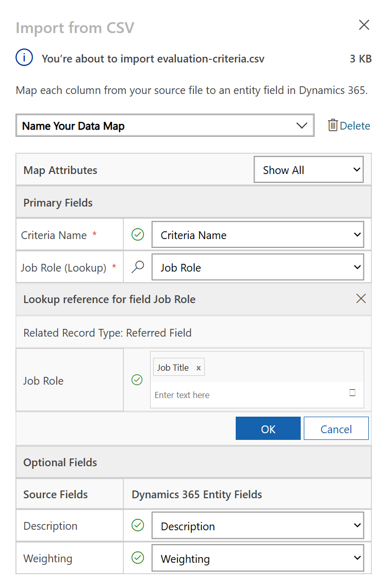Click green checkmark beside Weighting field
This screenshot has width=392, height=586.
[x=138, y=558]
